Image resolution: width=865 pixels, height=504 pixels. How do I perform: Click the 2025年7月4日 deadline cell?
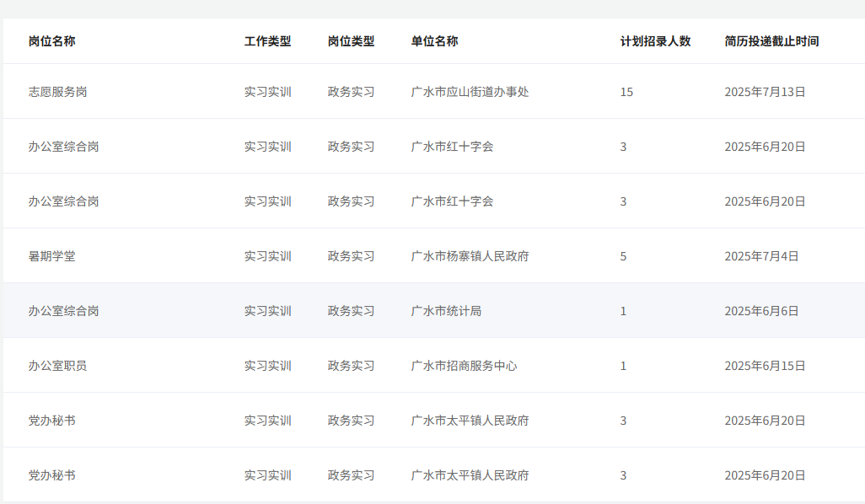coord(762,256)
